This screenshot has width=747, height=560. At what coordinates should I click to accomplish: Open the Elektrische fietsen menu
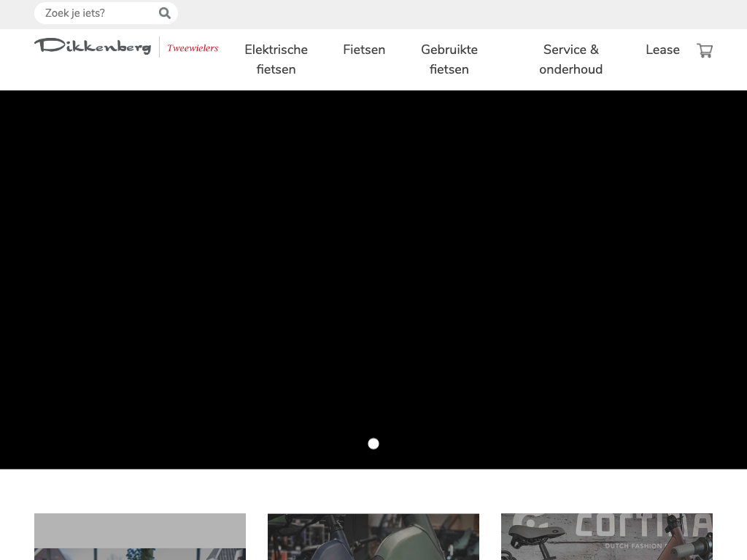click(276, 59)
